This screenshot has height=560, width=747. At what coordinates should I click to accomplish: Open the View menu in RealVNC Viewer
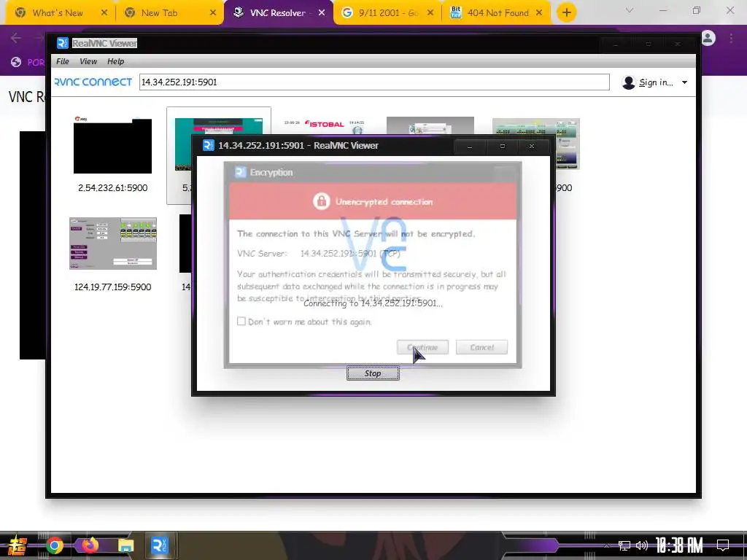tap(88, 61)
